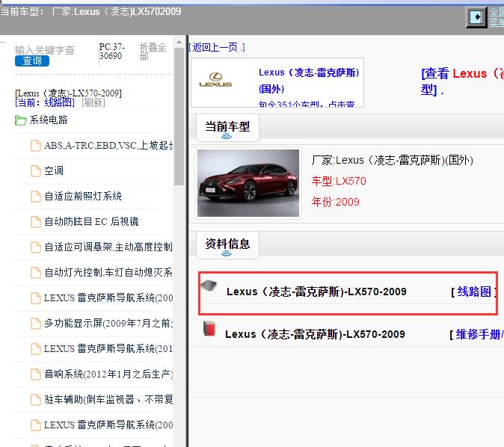This screenshot has height=447, width=504.
Task: Click the Lexus brand logo image
Action: tap(215, 80)
